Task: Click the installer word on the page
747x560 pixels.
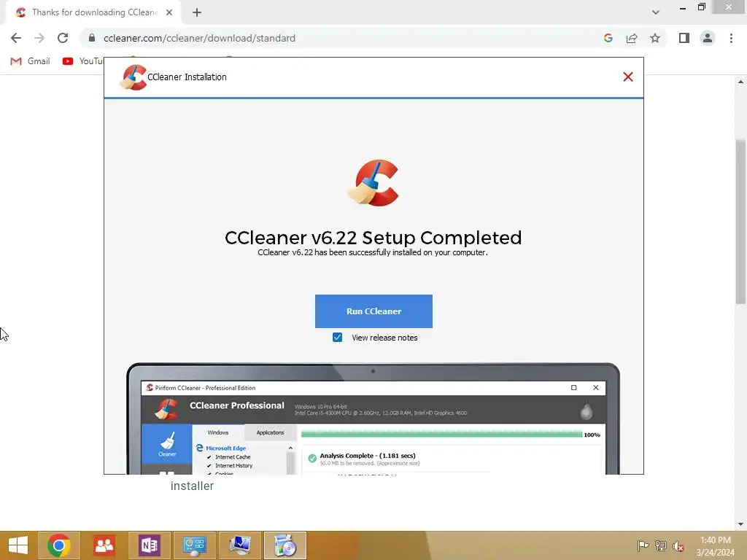Action: point(192,486)
